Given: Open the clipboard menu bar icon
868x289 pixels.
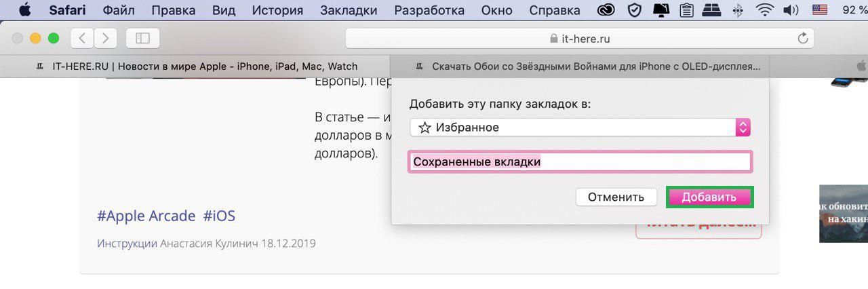Looking at the screenshot, I should pyautogui.click(x=686, y=10).
